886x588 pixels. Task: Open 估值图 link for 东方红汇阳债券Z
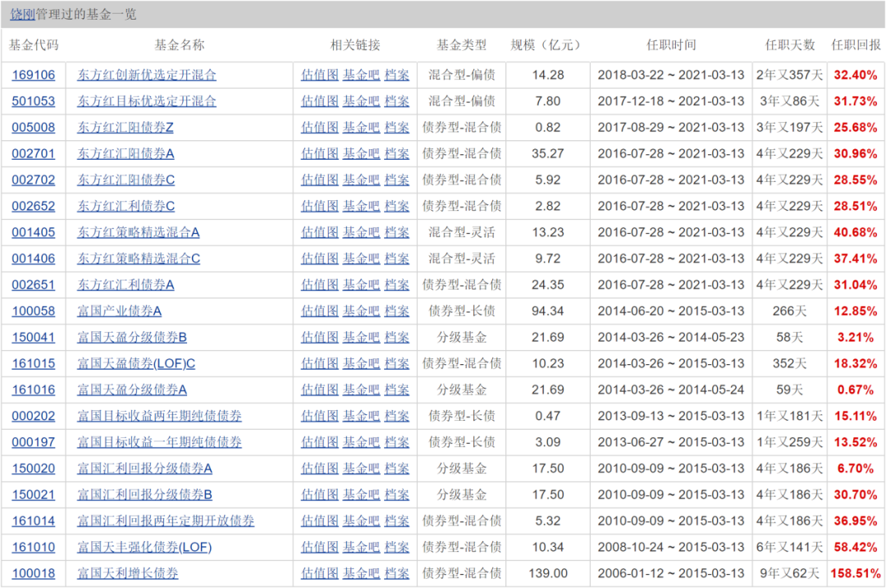(319, 127)
